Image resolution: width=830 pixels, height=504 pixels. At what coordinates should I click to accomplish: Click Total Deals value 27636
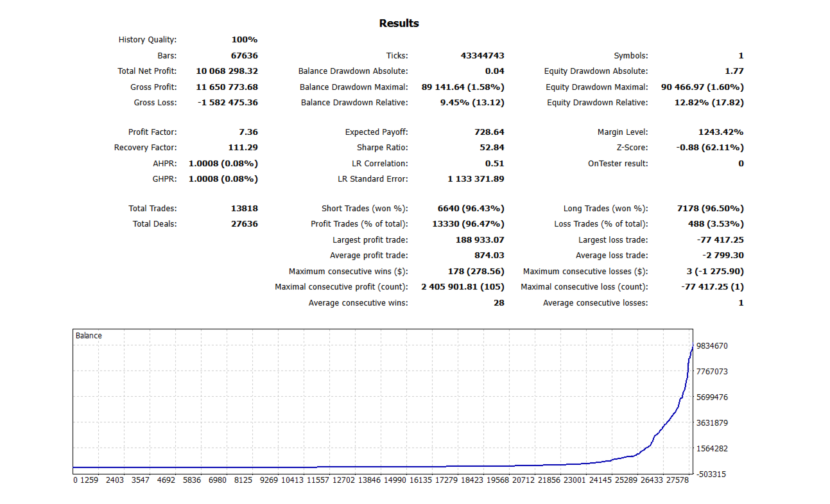245,224
